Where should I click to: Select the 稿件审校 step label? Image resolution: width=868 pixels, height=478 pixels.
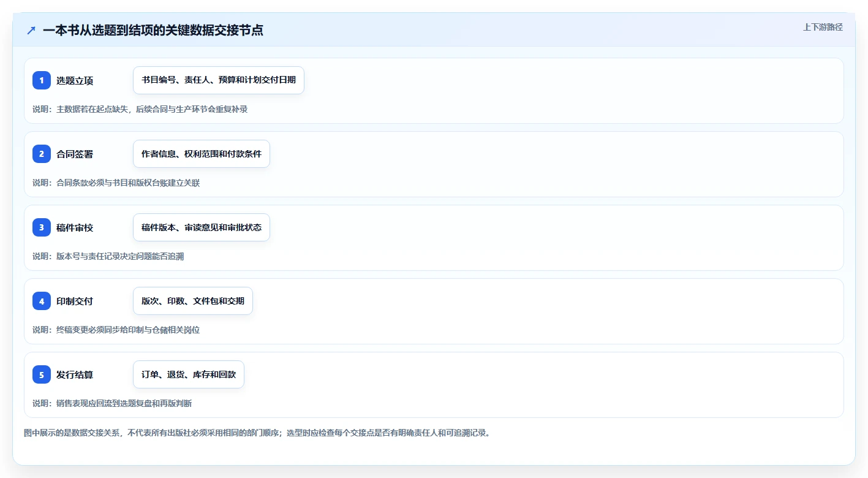pos(75,227)
